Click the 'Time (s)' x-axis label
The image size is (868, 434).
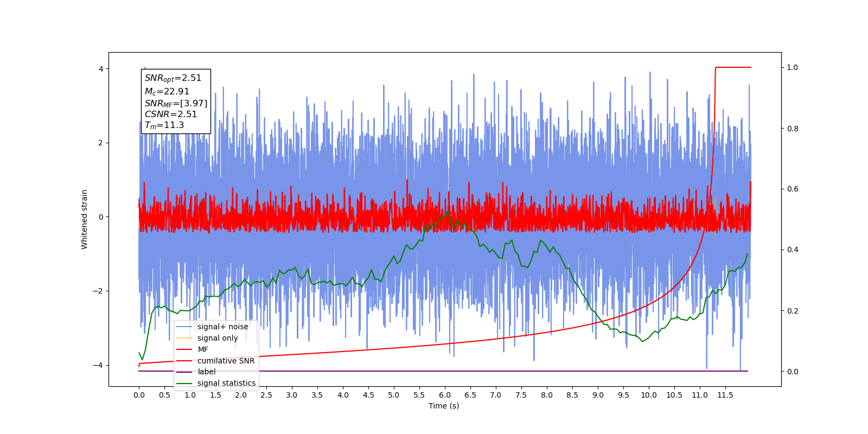tap(444, 406)
